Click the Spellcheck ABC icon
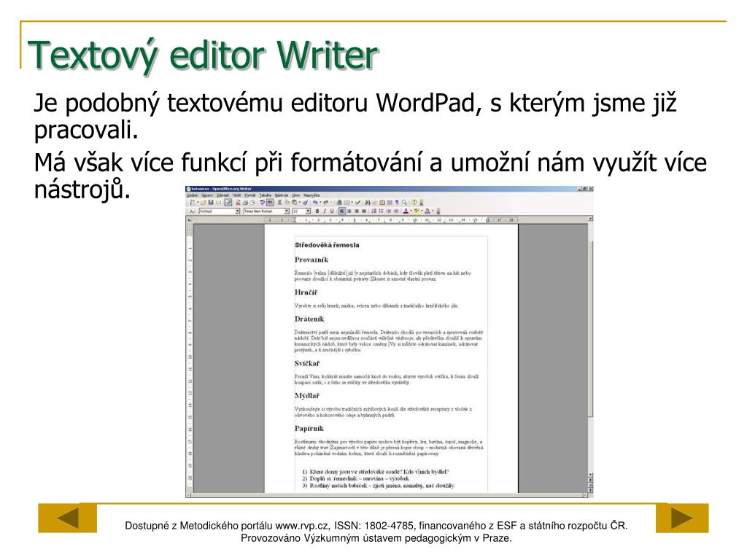747x560 pixels. (263, 202)
